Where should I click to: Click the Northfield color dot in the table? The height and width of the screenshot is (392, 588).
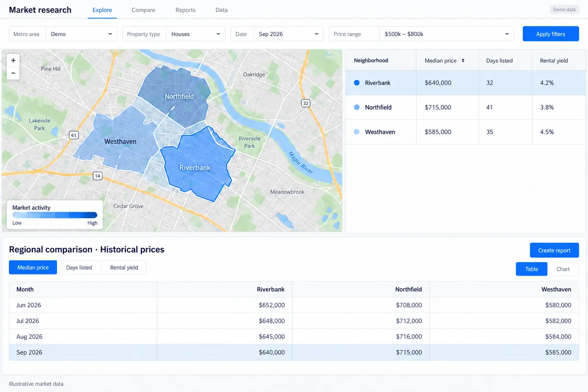click(357, 107)
